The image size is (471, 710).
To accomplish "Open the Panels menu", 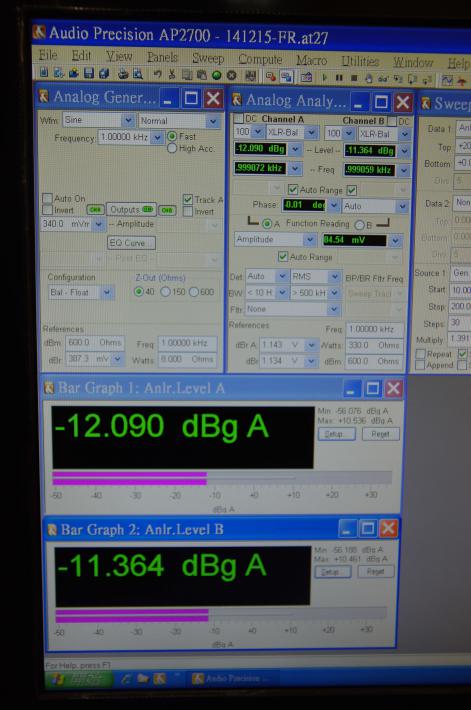I will (162, 57).
